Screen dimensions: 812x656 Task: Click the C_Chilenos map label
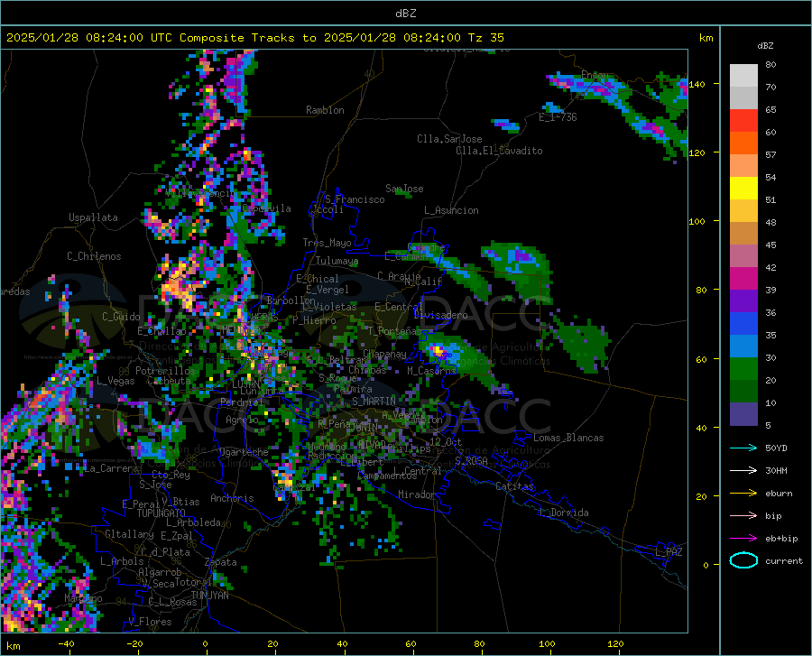(x=94, y=256)
